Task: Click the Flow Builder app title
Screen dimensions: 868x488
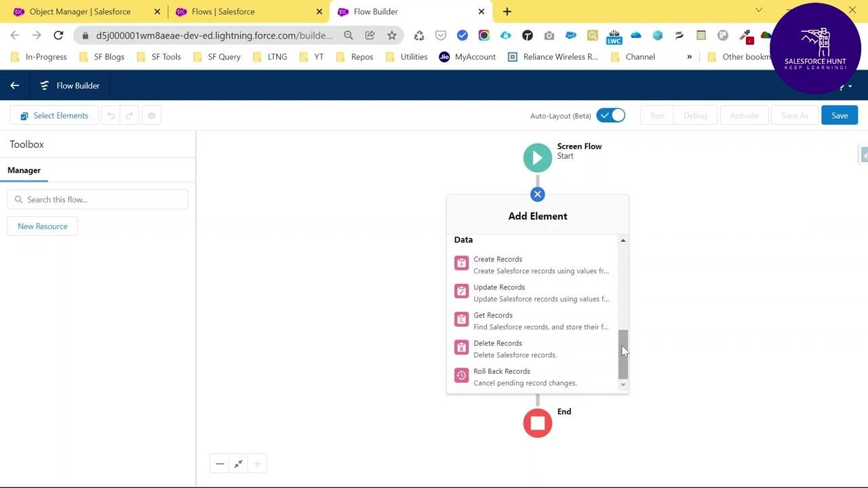Action: pos(78,85)
